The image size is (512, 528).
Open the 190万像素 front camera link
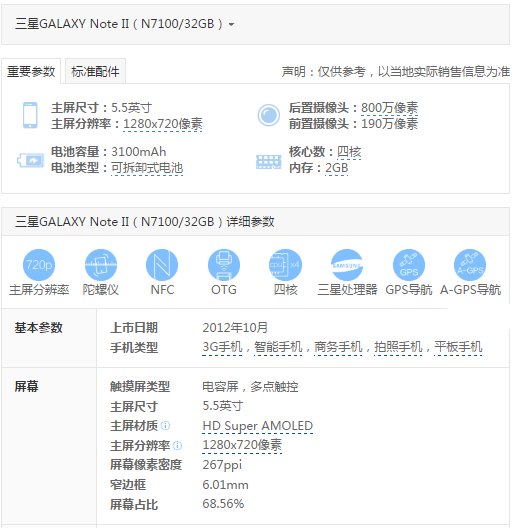[x=389, y=124]
